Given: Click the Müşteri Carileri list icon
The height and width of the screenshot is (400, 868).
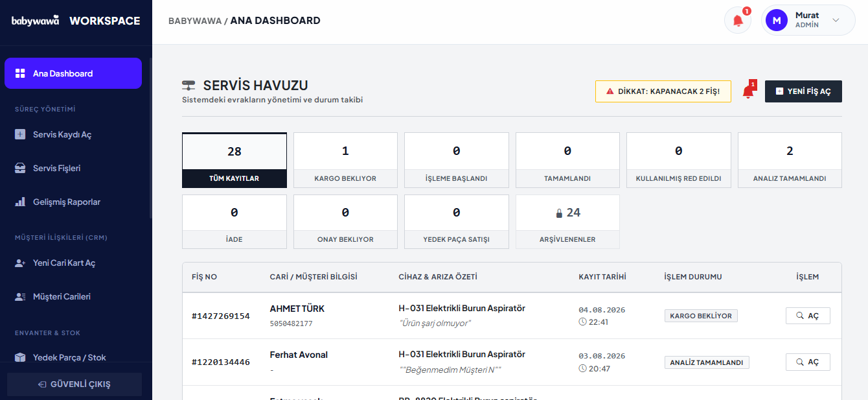Looking at the screenshot, I should 20,296.
